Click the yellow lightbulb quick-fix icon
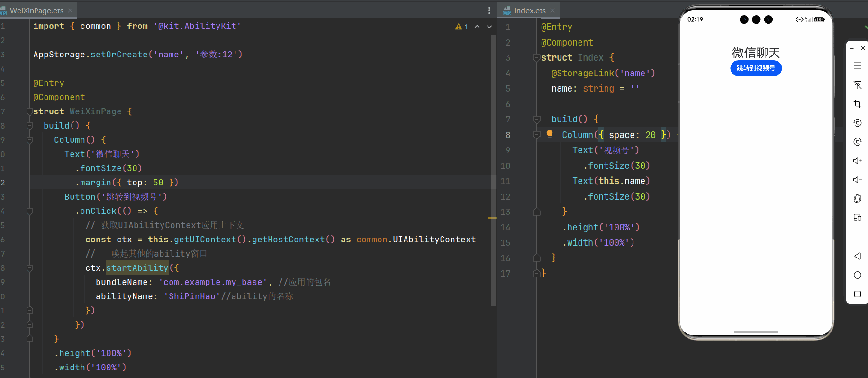 (x=550, y=134)
